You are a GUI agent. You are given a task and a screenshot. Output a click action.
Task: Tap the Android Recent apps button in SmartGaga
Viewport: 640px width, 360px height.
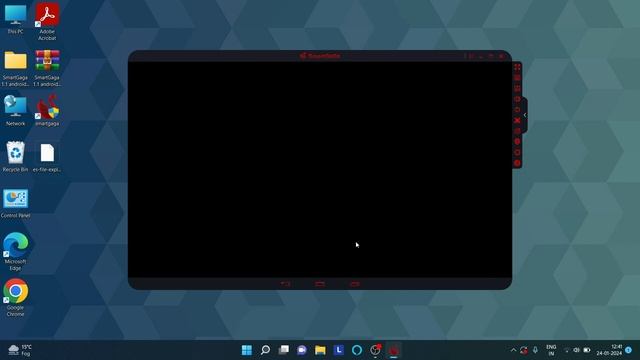coord(355,284)
